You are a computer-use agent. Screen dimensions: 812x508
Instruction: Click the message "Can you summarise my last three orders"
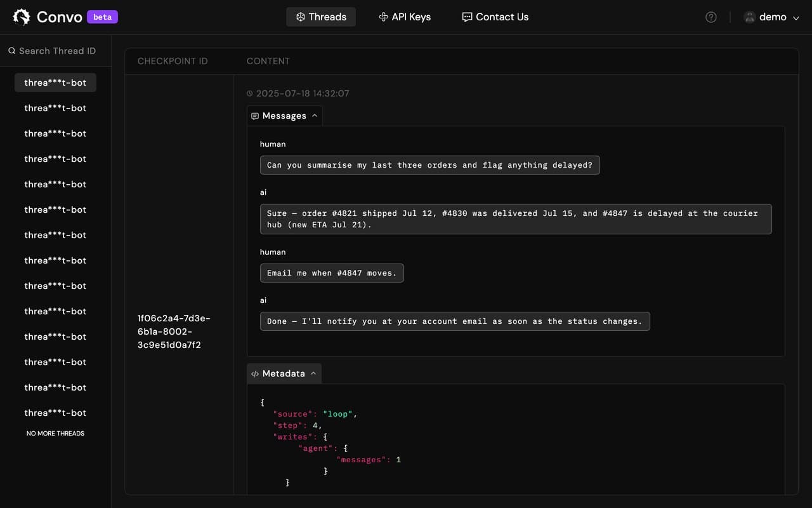click(429, 165)
